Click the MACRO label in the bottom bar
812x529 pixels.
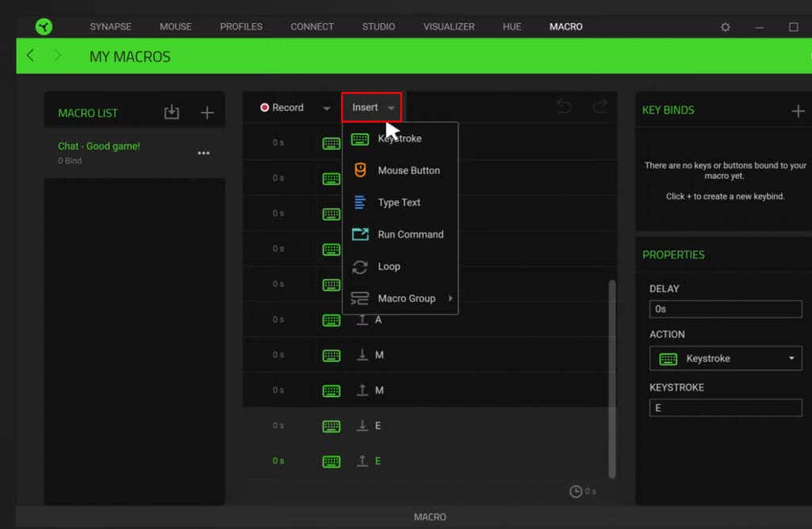point(430,517)
